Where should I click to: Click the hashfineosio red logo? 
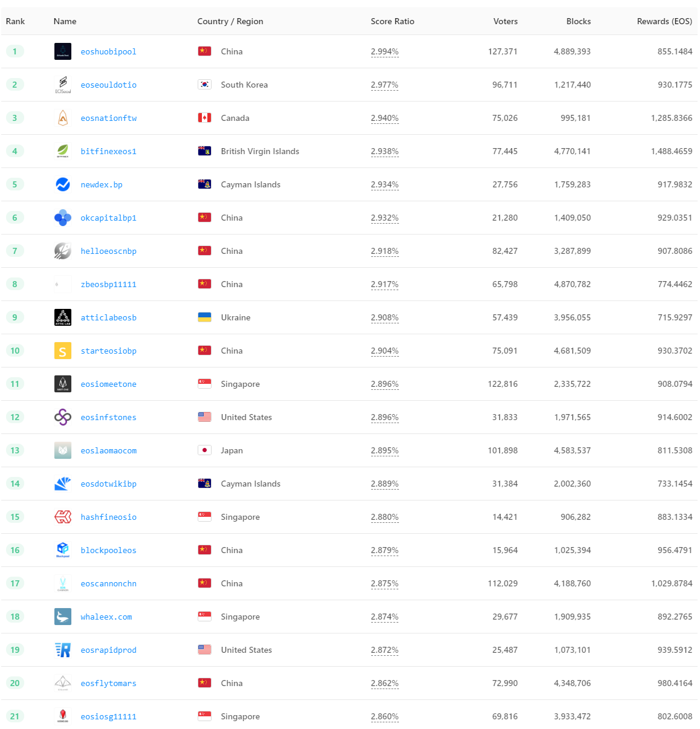63,517
